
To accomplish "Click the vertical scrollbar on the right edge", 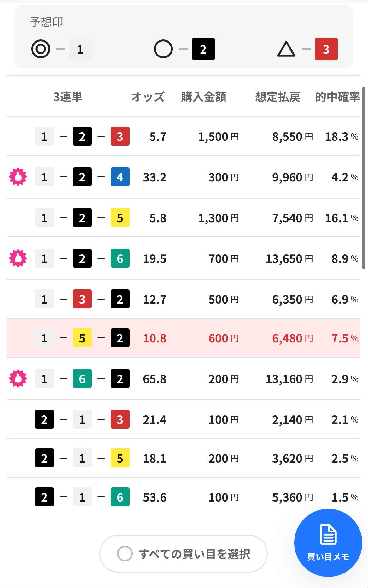I will coord(364,178).
